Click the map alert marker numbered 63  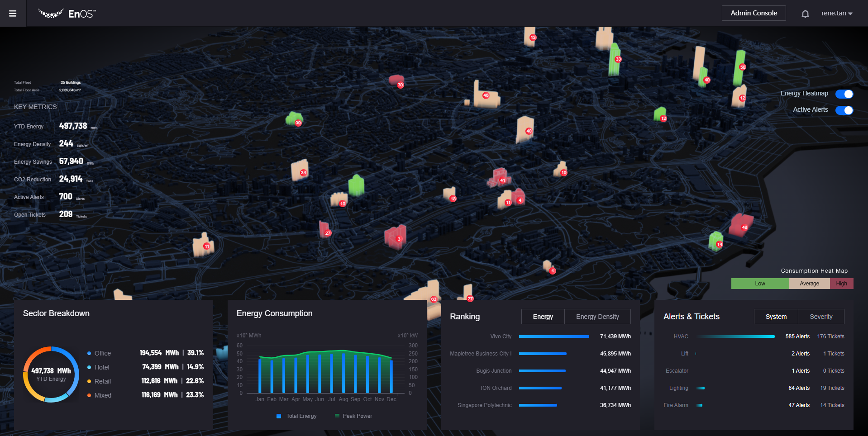click(434, 299)
